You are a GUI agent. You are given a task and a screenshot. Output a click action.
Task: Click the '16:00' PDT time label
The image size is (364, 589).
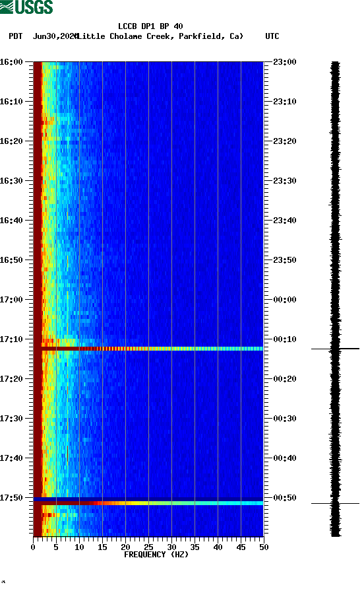(11, 61)
